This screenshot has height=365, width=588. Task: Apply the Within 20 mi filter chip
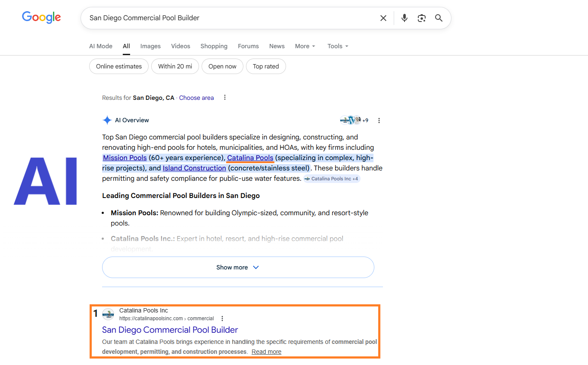point(175,66)
